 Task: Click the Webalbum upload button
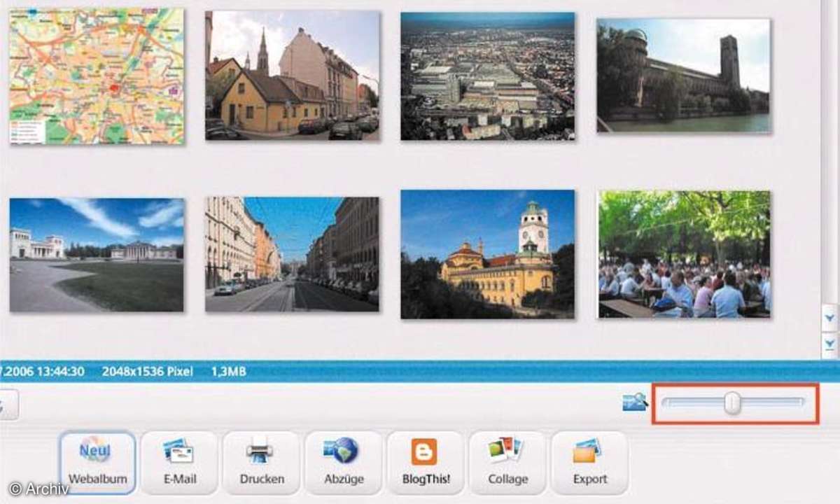97,463
